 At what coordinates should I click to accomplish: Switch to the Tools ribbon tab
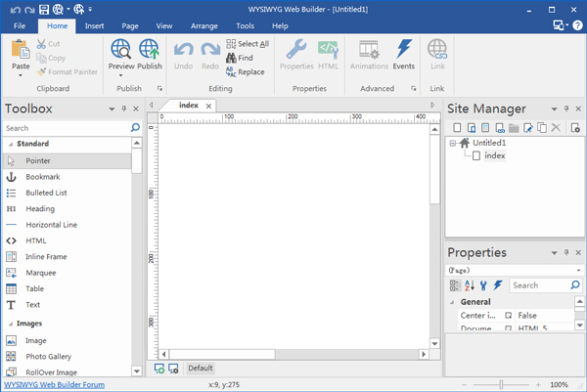[246, 25]
